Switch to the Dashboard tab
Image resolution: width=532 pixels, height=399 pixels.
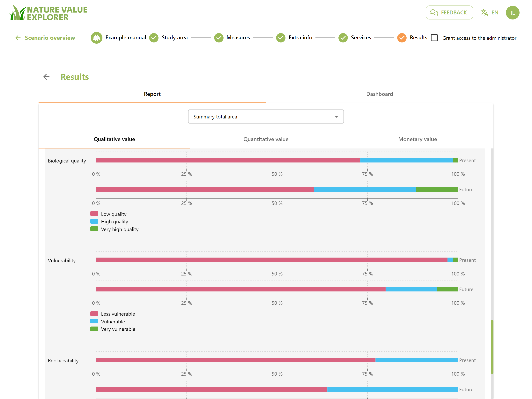[x=380, y=94]
